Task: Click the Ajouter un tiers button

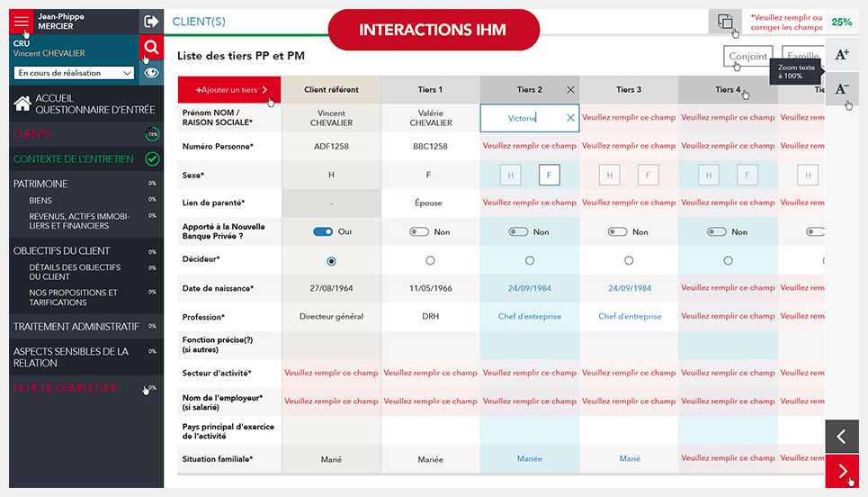Action: (228, 90)
